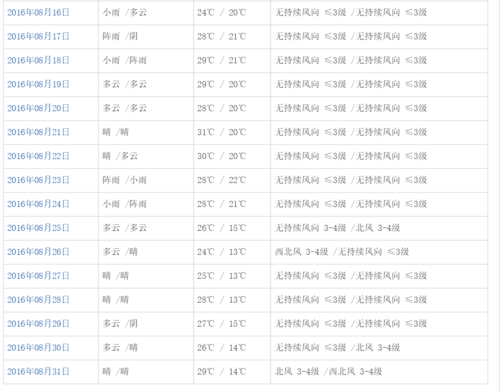Open the 2016年08月23日 date link
Image resolution: width=500 pixels, height=392 pixels.
[38, 180]
